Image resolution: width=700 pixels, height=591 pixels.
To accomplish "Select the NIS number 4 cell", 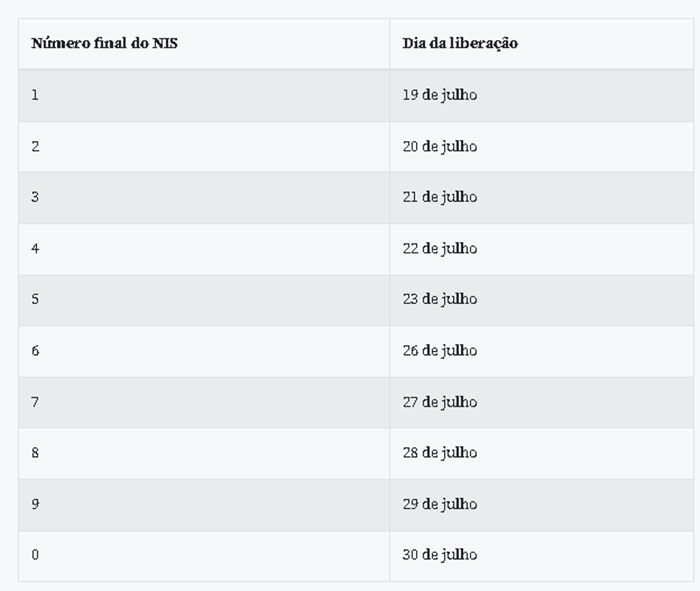I will coord(36,248).
